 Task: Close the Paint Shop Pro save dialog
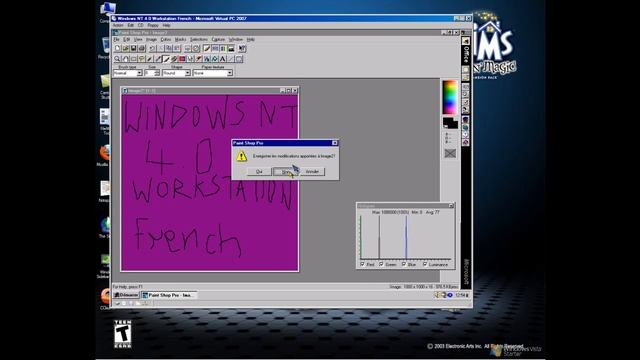tap(335, 143)
